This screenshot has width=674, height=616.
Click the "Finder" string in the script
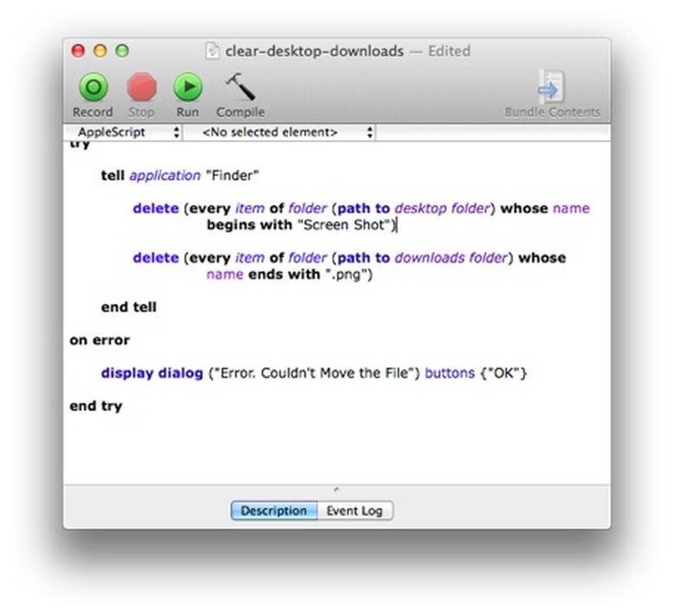point(232,175)
